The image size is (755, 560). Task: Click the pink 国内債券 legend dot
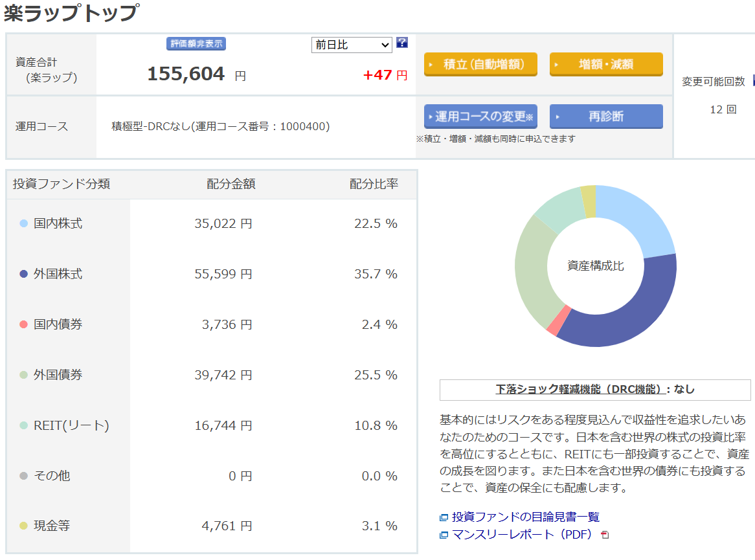coord(24,324)
